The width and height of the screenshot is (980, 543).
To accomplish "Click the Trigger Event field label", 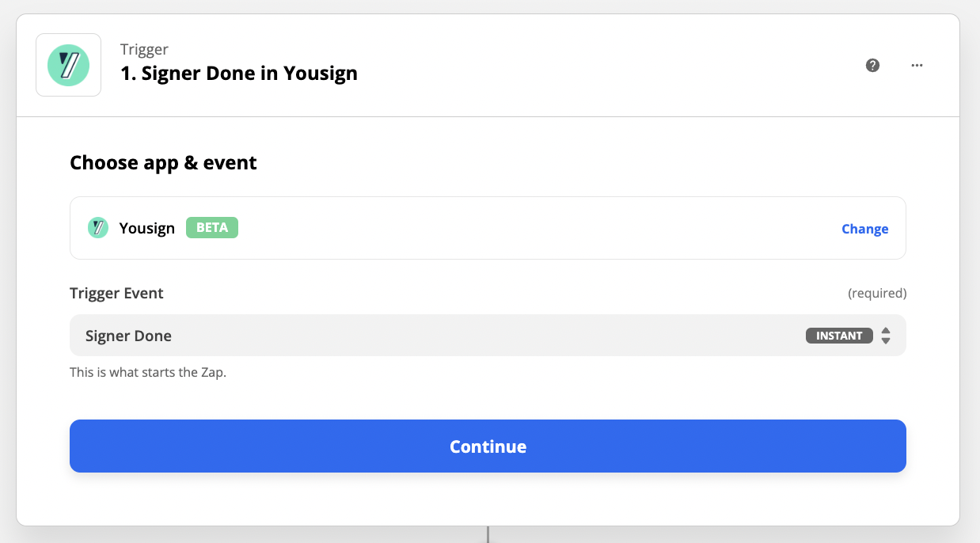I will pyautogui.click(x=116, y=293).
